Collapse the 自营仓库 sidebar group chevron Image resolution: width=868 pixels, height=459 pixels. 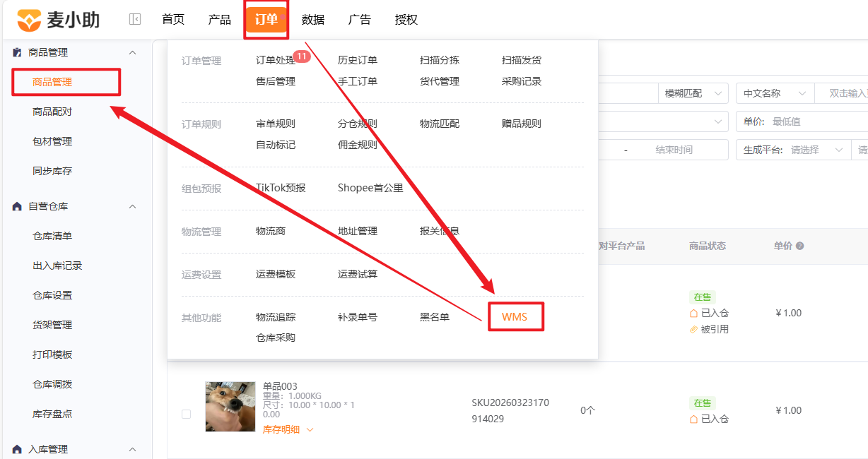(132, 206)
